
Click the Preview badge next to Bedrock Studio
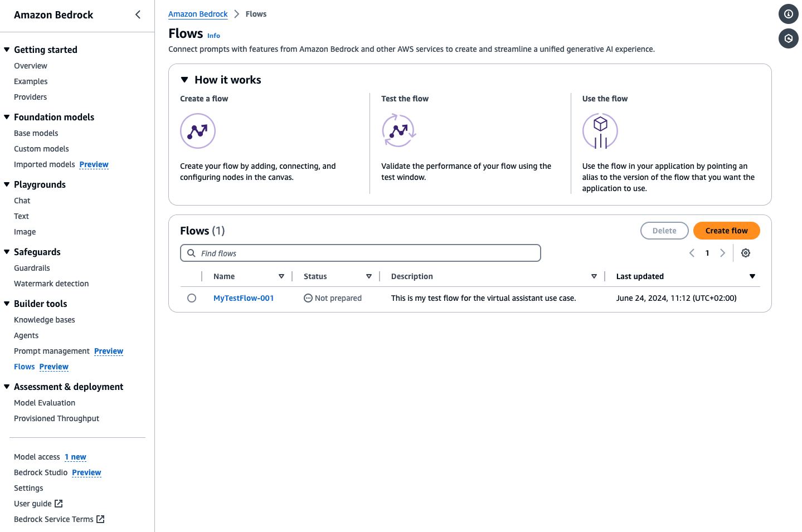[86, 472]
